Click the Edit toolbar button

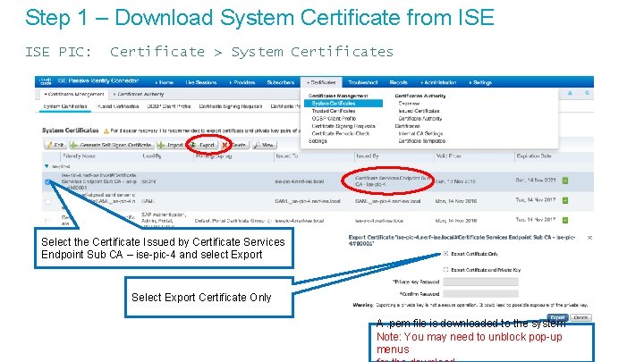click(55, 145)
